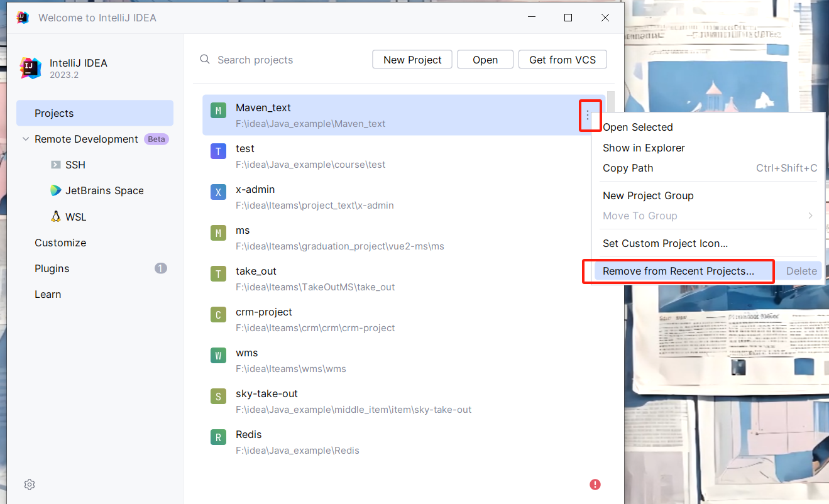Screen dimensions: 829x504
Task: Select the sky-take-out project name
Action: [x=266, y=393]
